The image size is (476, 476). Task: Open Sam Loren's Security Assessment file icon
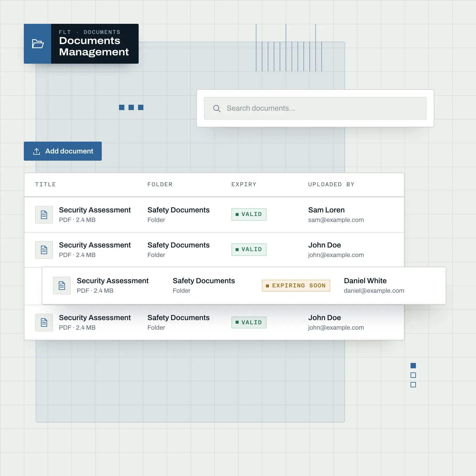44,215
